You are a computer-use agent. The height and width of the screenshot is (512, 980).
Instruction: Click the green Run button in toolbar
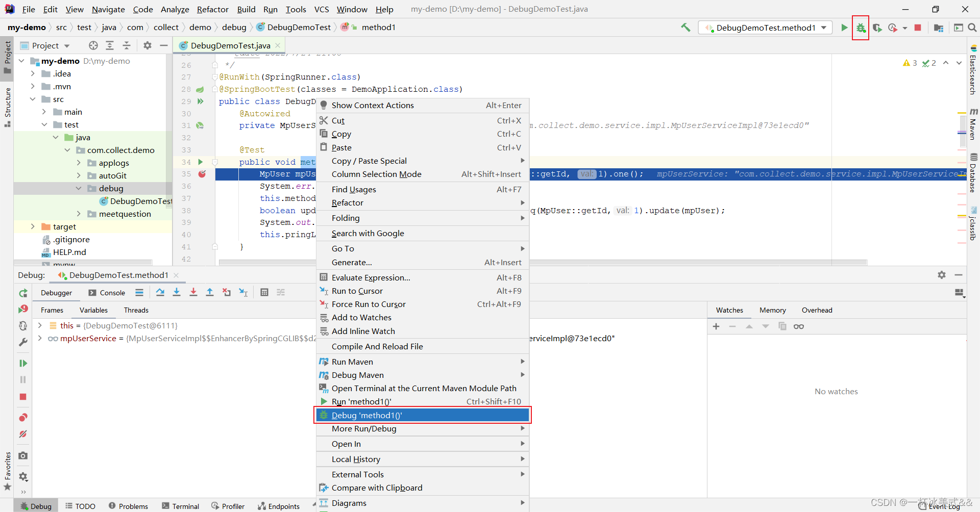click(844, 28)
